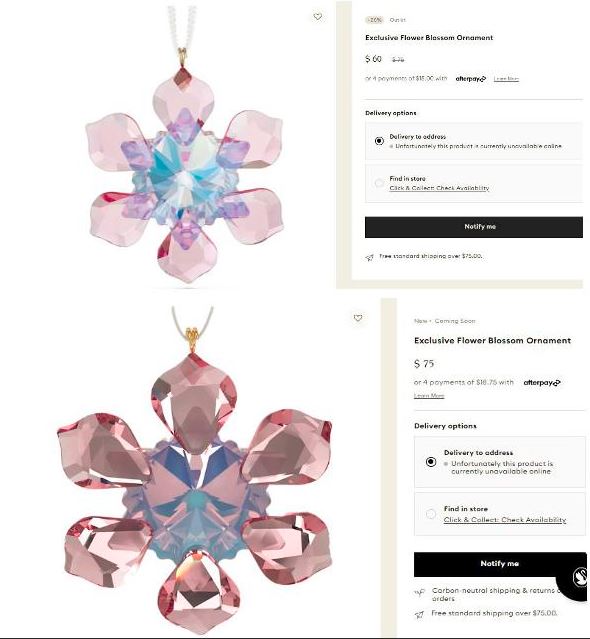Click Learn More link under bottom afterpay text
The width and height of the screenshot is (590, 639).
click(x=429, y=396)
